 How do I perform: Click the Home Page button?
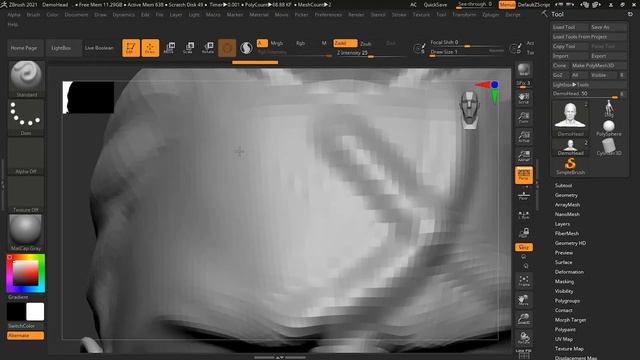24,48
